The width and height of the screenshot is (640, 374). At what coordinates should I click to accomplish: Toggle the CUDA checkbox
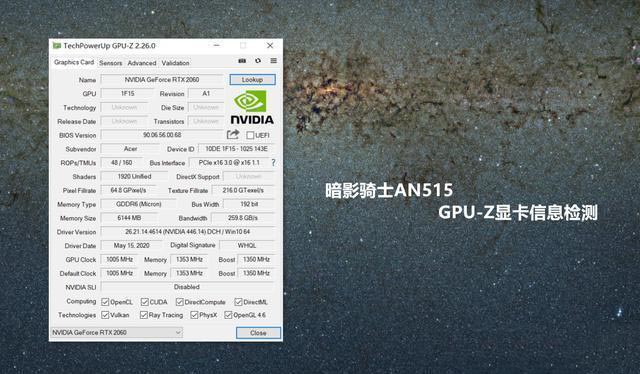tap(144, 302)
